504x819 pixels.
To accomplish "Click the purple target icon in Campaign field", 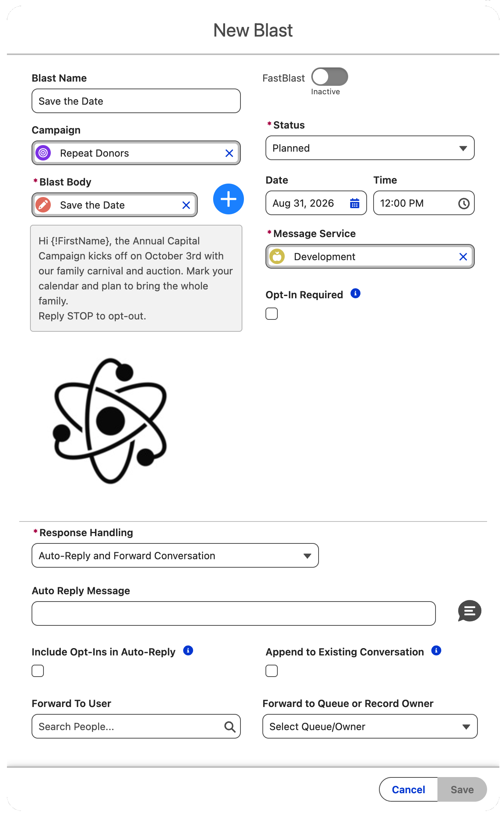I will coord(43,153).
